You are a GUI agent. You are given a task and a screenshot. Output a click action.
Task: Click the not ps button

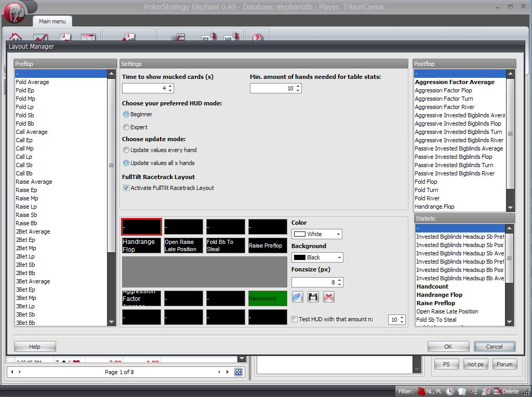pyautogui.click(x=476, y=364)
